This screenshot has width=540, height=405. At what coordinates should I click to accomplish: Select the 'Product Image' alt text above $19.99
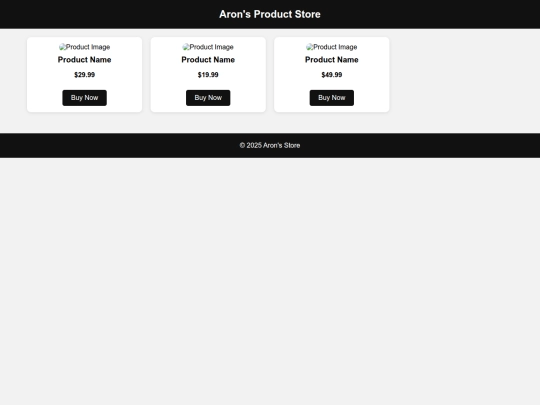click(211, 47)
